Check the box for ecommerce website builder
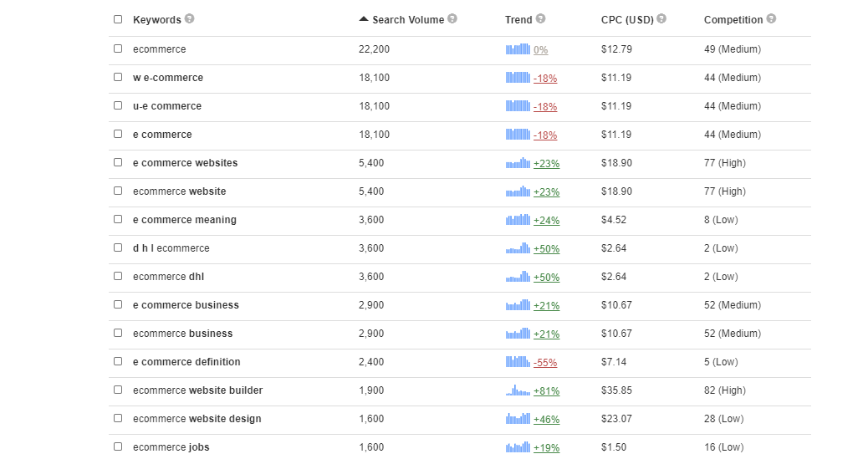The width and height of the screenshot is (868, 454). point(118,390)
